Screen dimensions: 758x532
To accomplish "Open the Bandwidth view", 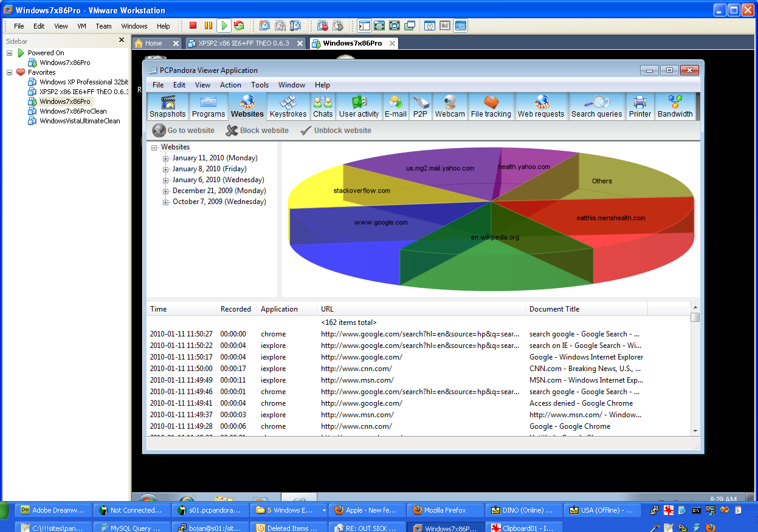I will click(x=675, y=106).
